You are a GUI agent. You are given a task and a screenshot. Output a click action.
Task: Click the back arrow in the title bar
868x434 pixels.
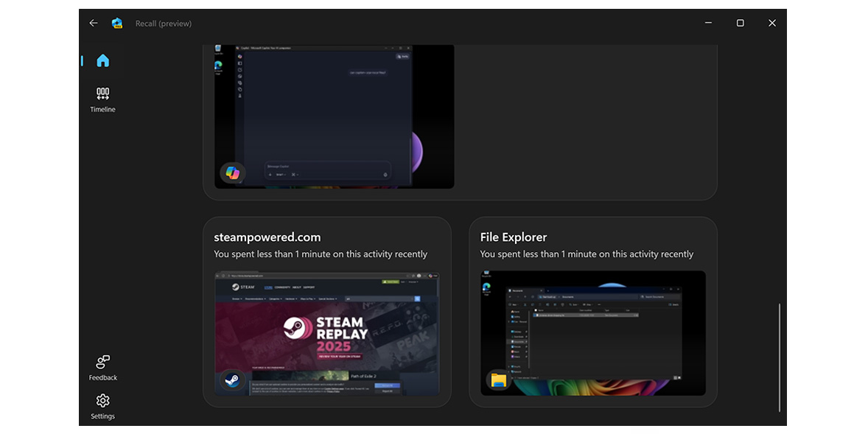pyautogui.click(x=93, y=23)
